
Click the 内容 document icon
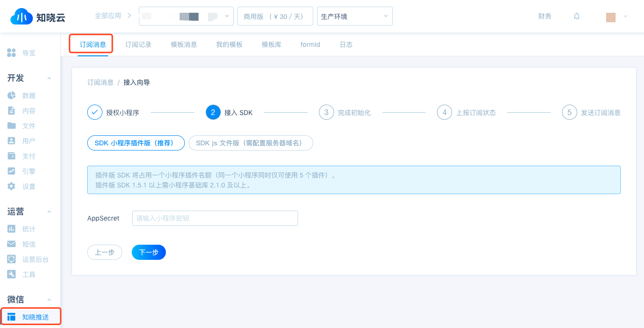coord(12,111)
